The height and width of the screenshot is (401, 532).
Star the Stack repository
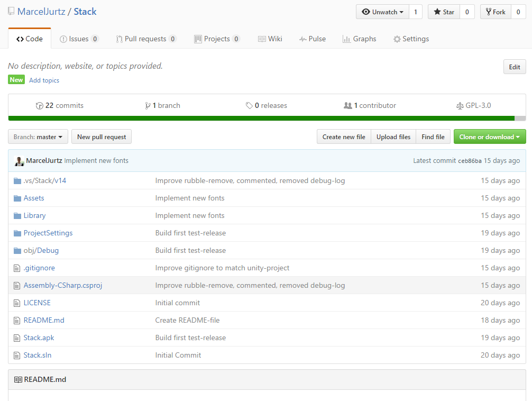(x=444, y=12)
